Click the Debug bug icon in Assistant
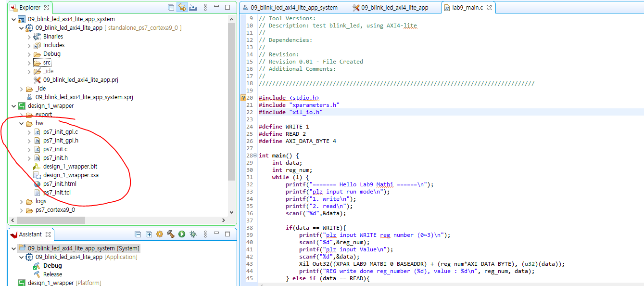This screenshot has height=286, width=644. click(193, 234)
